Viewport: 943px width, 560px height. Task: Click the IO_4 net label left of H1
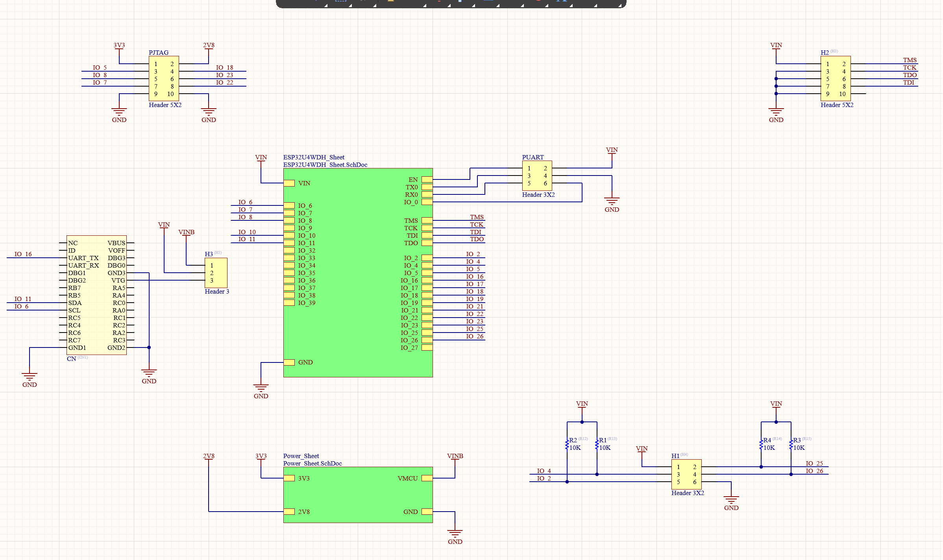(x=544, y=471)
